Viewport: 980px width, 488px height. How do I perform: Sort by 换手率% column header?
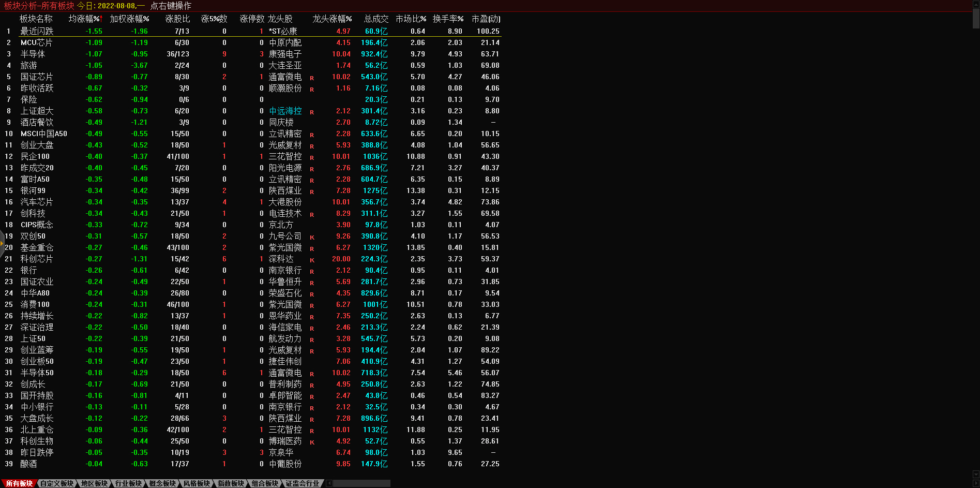pyautogui.click(x=448, y=19)
